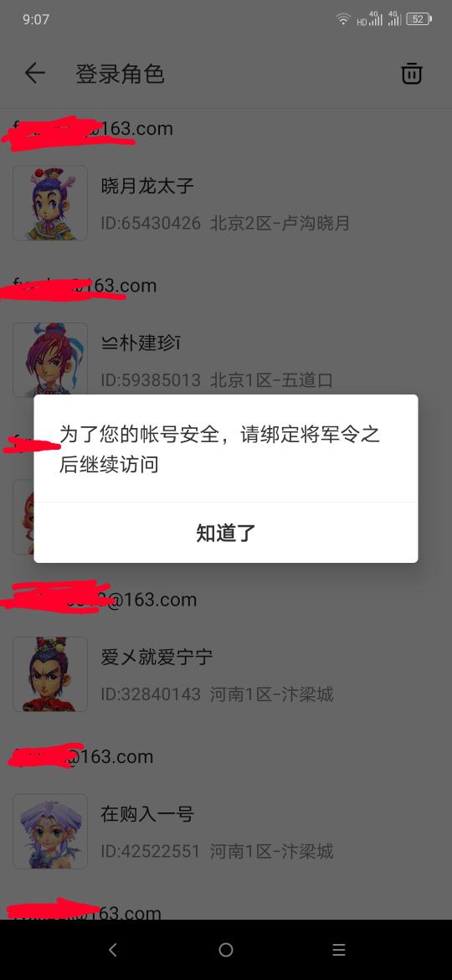Open the 晓月龙太子 role name
Screen dimensions: 452x980
tap(147, 186)
